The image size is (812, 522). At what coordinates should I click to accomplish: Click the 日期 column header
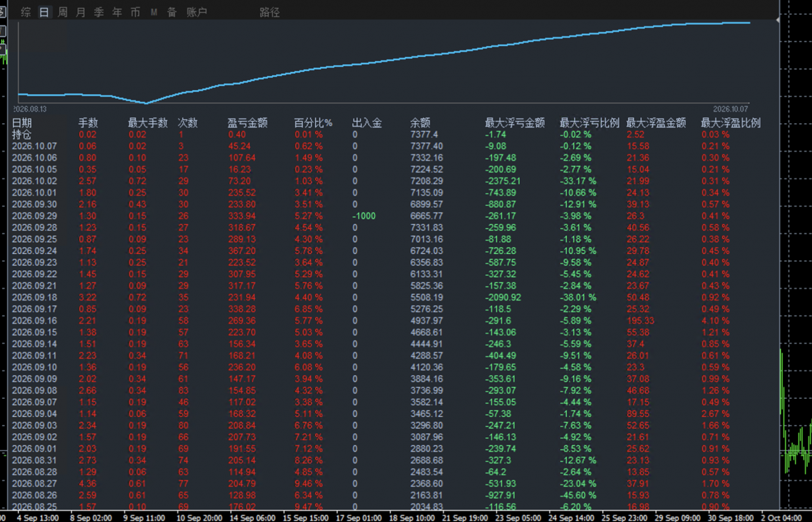pyautogui.click(x=22, y=123)
